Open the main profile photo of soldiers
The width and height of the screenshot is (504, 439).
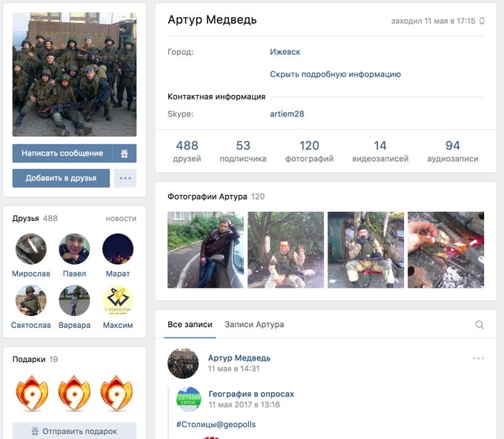click(x=75, y=74)
